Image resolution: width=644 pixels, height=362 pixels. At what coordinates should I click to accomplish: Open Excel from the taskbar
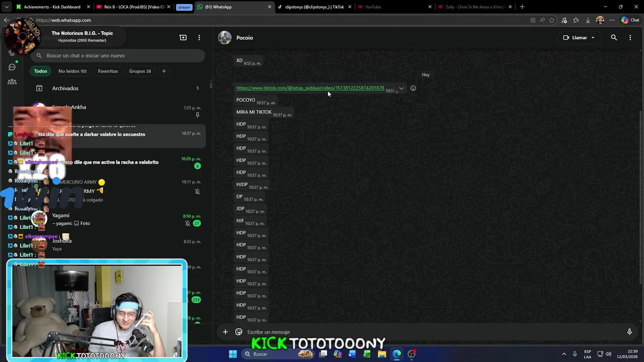pos(367,354)
